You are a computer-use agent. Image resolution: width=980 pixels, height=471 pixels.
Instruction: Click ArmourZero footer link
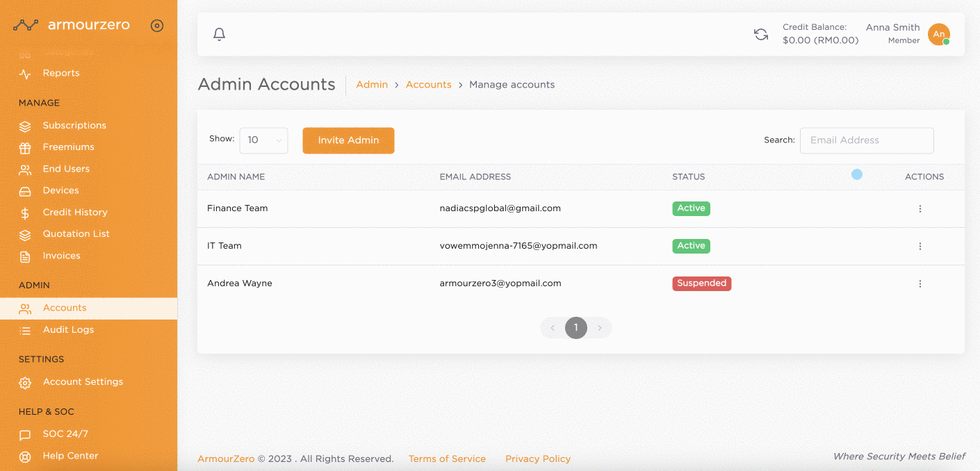(226, 459)
